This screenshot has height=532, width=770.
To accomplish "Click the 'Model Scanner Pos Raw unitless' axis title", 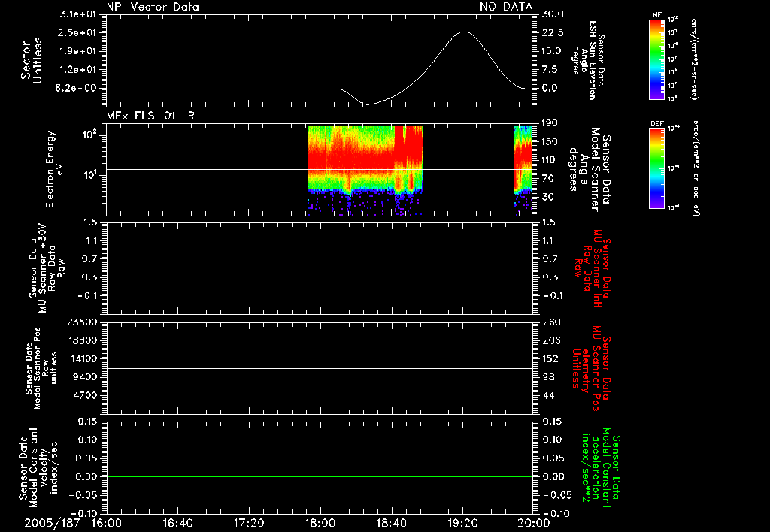I will (41, 368).
